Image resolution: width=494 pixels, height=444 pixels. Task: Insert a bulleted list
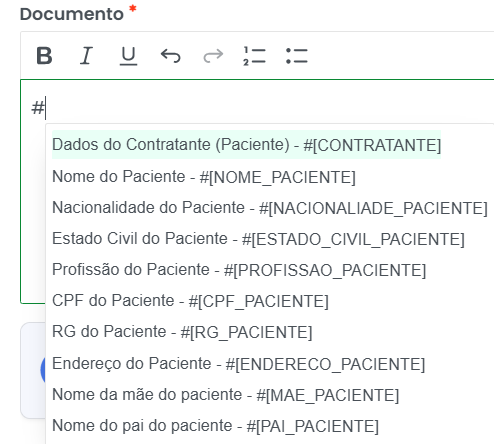(297, 55)
